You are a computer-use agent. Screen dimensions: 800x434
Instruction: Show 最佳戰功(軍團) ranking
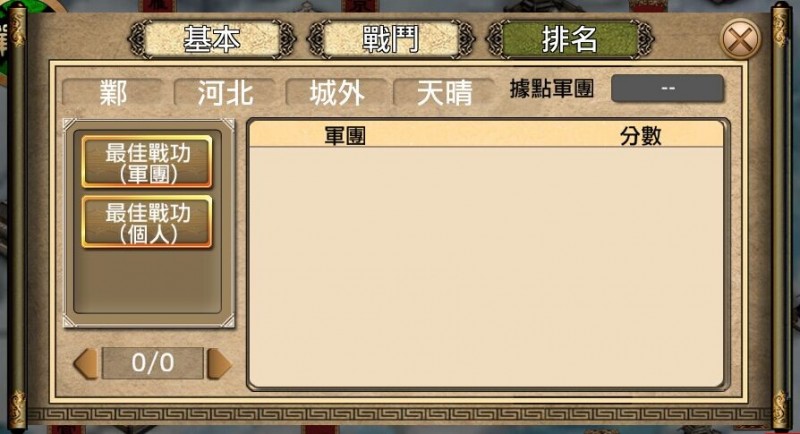pos(147,162)
